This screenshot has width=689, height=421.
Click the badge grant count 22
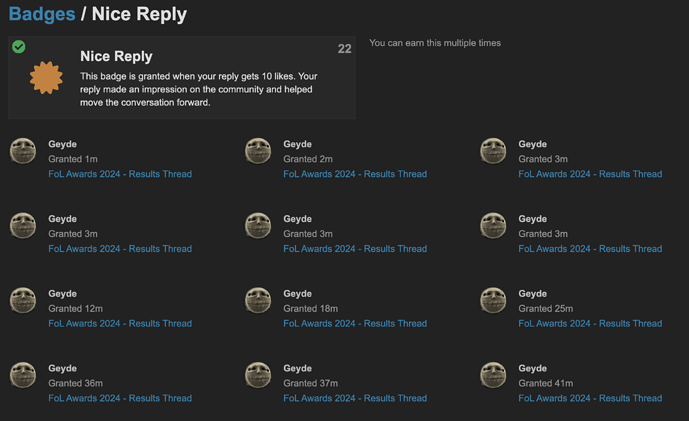point(344,49)
